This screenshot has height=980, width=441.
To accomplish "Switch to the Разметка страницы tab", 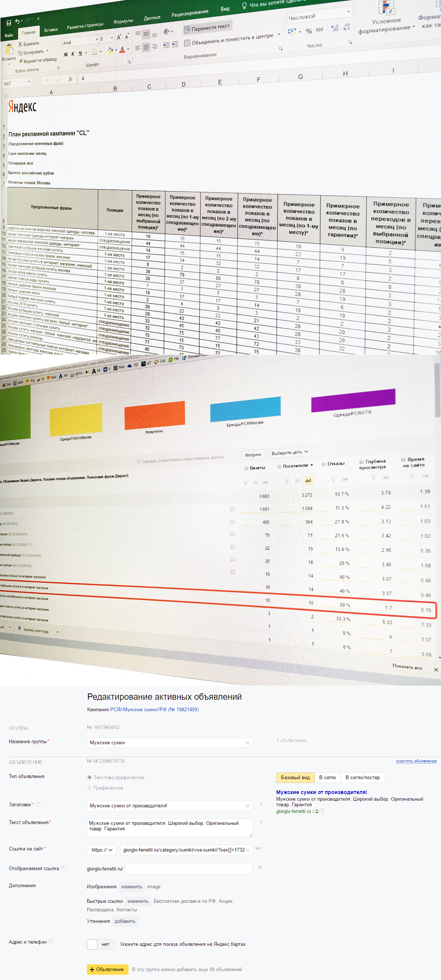I will (85, 26).
